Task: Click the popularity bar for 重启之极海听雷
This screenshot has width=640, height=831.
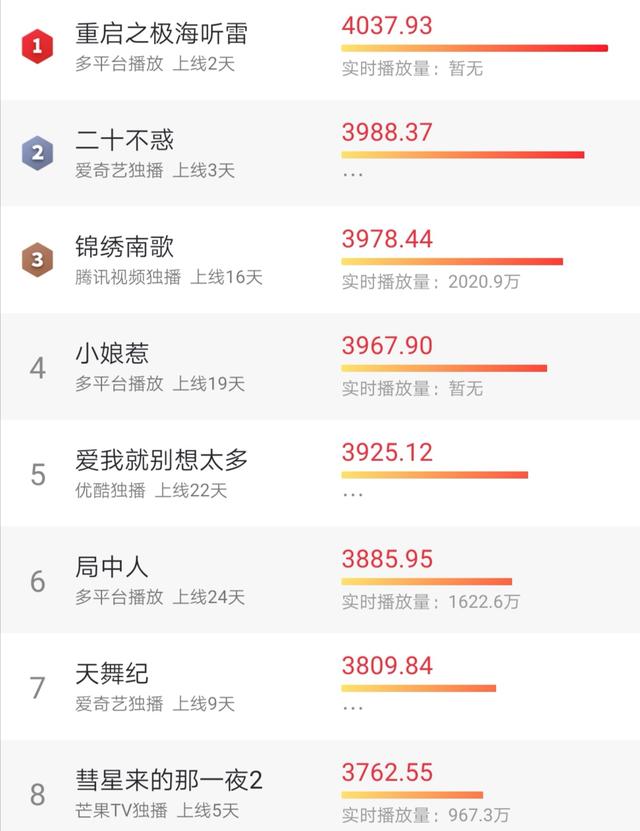Action: point(474,47)
